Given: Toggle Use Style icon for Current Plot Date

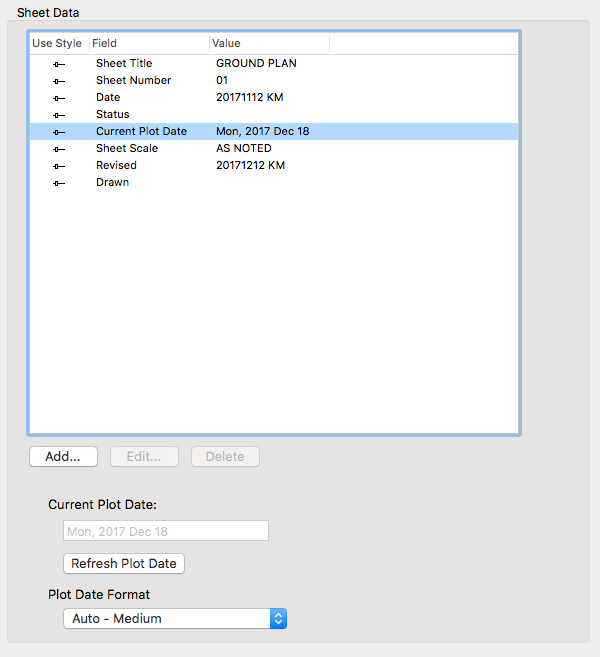Looking at the screenshot, I should pyautogui.click(x=59, y=132).
